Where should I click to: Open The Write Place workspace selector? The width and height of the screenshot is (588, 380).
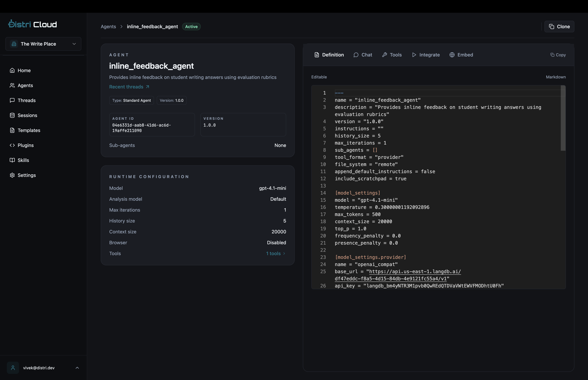(x=43, y=44)
